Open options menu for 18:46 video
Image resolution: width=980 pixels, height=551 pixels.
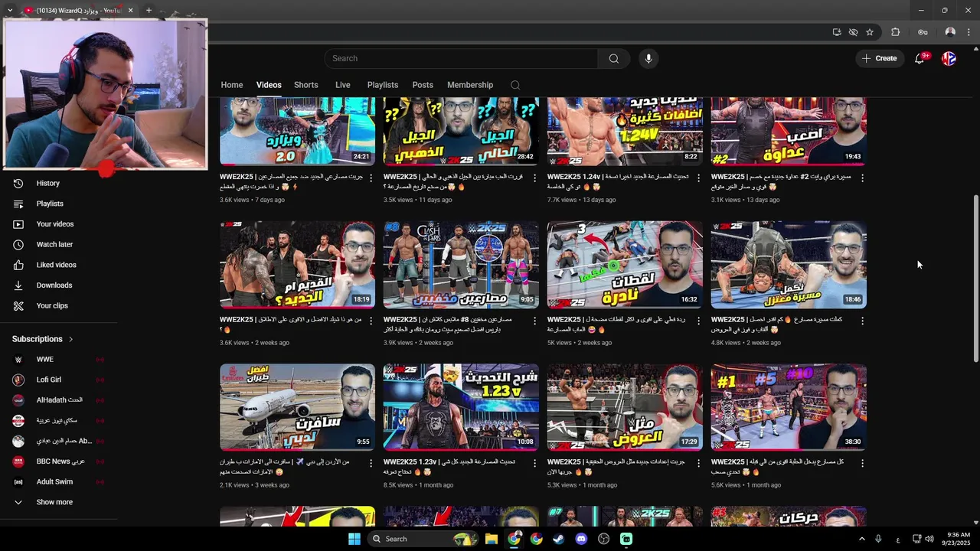click(862, 320)
